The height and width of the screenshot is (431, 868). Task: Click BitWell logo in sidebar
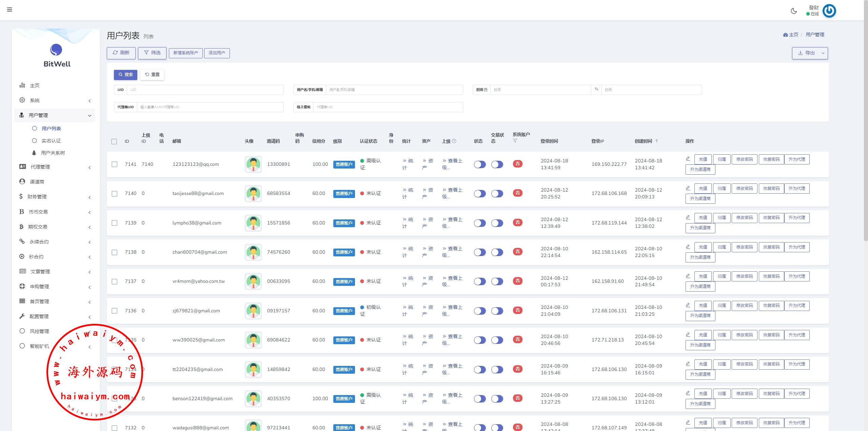coord(56,50)
